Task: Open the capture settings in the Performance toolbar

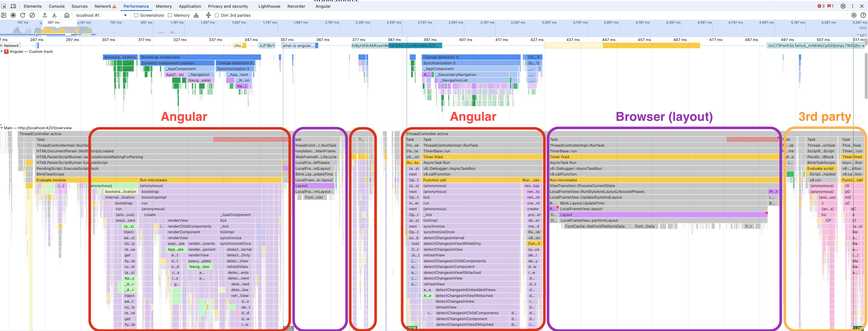Action: [854, 15]
